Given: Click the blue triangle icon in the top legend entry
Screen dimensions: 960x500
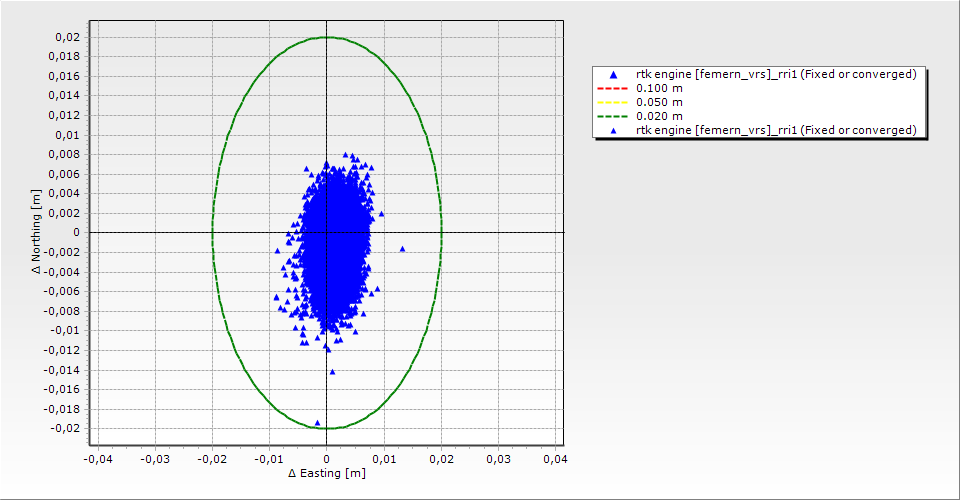Looking at the screenshot, I should [614, 75].
